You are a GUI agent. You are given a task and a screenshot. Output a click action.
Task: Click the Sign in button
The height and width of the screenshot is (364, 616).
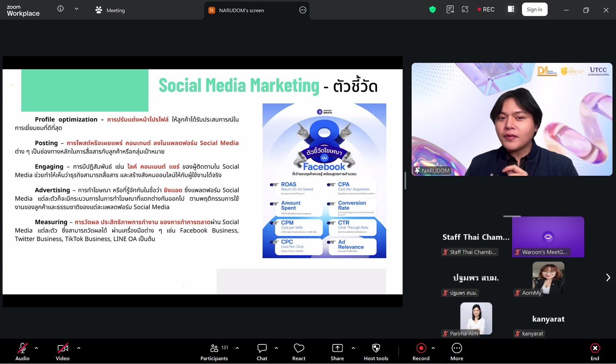534,10
